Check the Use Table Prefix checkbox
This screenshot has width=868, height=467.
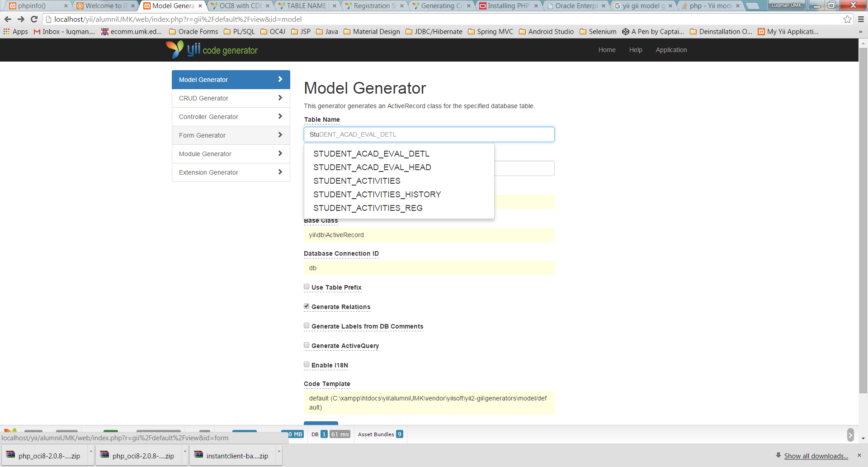click(x=307, y=286)
